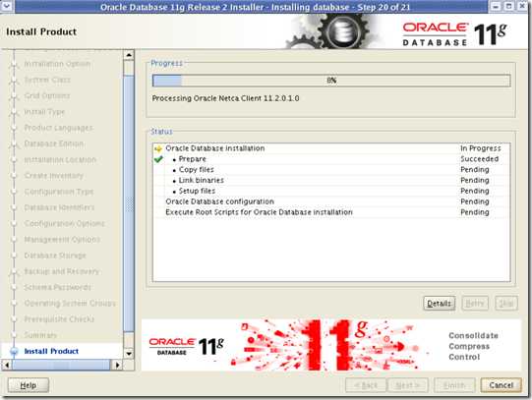Screen dimensions: 532x400
Task: Click the 'Copy files' status row
Action: (331, 169)
